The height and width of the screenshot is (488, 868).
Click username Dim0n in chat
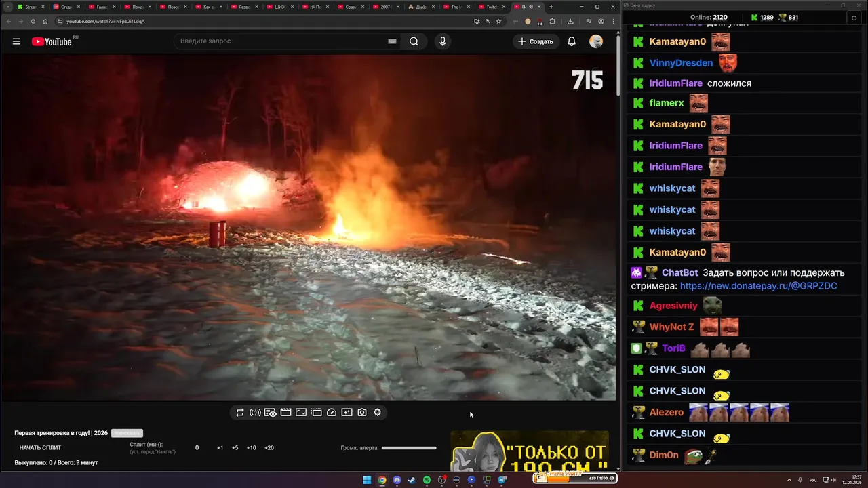[x=664, y=455]
